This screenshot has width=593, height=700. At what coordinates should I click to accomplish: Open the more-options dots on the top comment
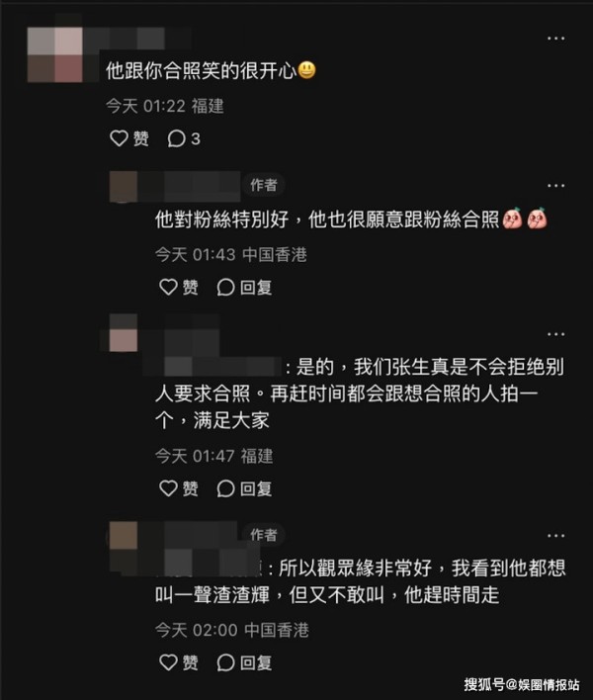click(556, 39)
